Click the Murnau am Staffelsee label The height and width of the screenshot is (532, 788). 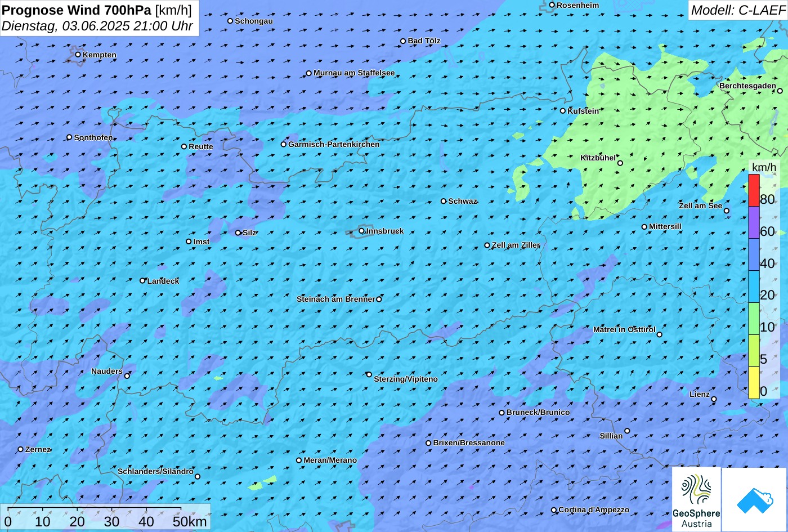(x=354, y=73)
